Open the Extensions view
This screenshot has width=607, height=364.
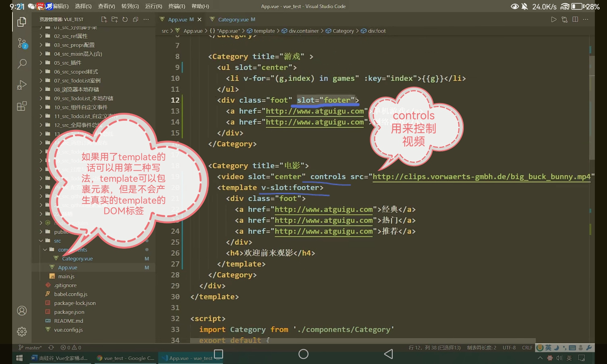(x=22, y=106)
